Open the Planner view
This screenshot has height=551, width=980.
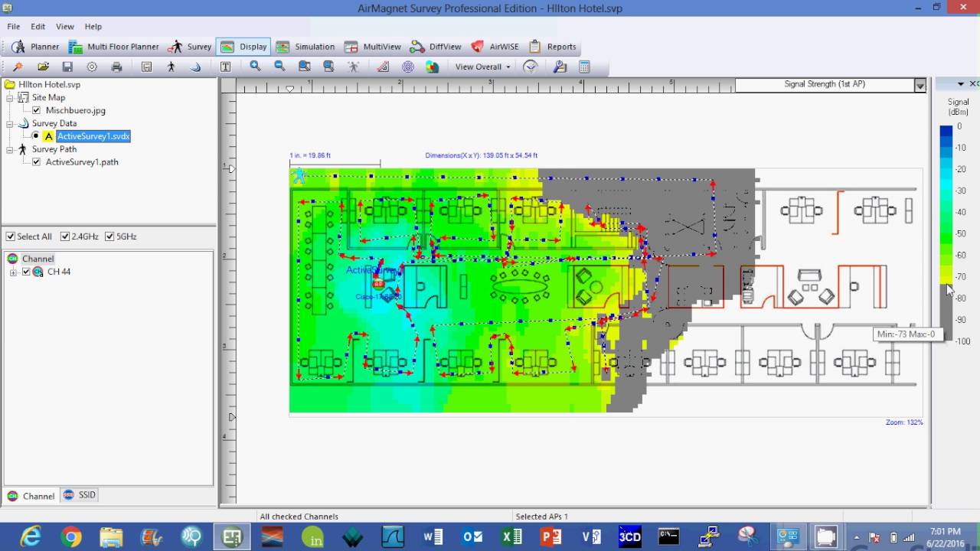click(35, 47)
